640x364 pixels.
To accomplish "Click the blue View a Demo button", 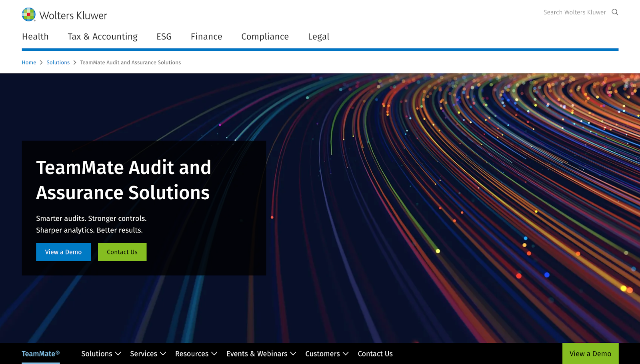I will 63,252.
